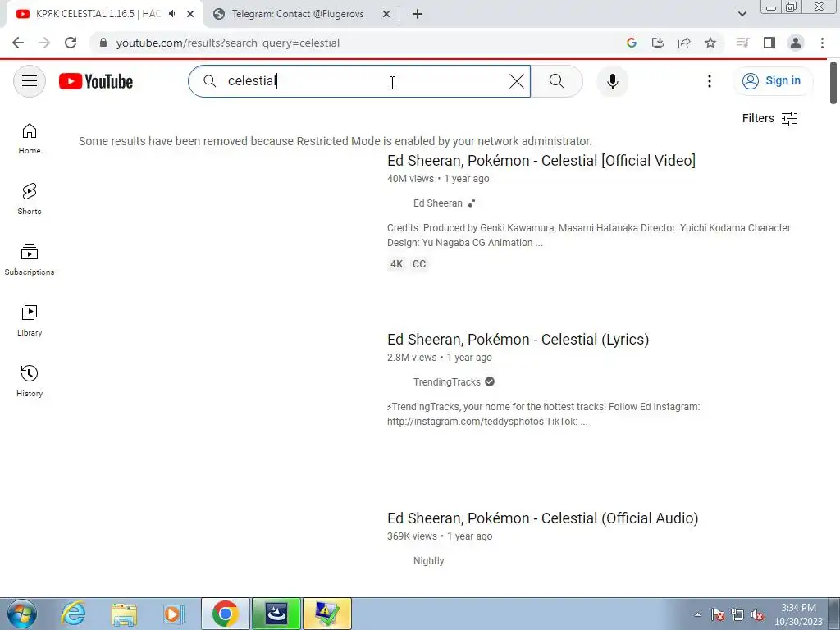The image size is (840, 630).
Task: Click the green app taskbar button
Action: [276, 614]
